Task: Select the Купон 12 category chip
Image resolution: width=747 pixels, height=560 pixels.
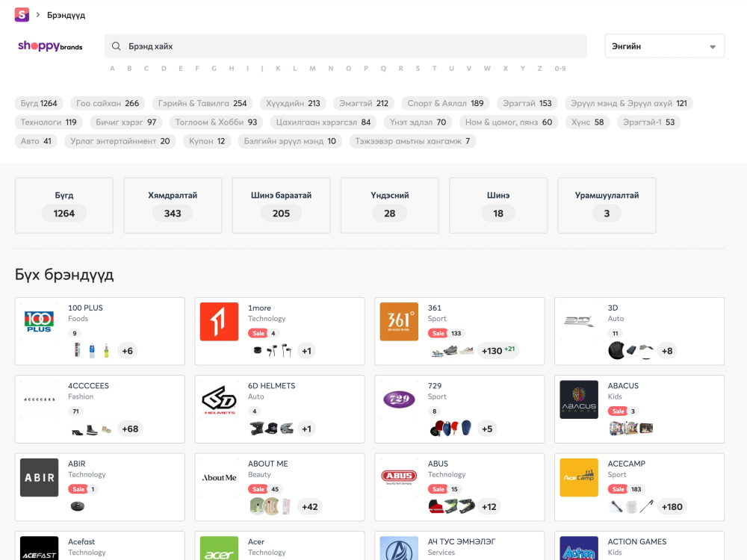Action: click(x=207, y=141)
